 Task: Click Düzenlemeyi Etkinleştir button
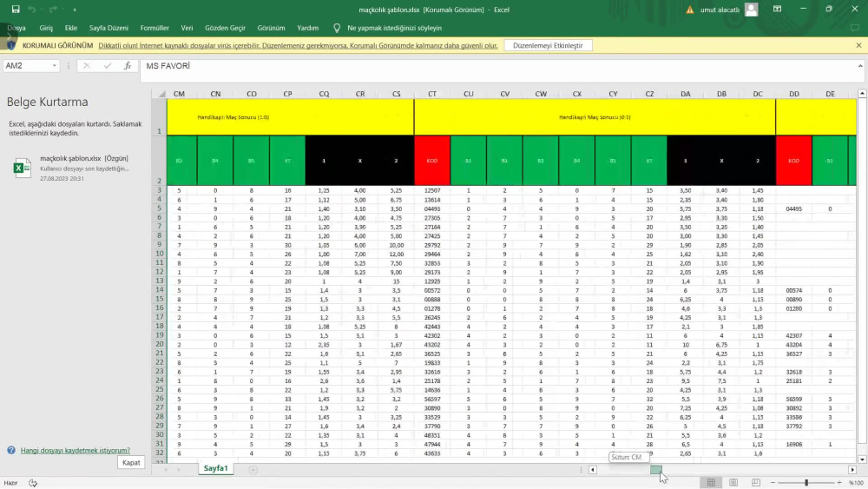[x=548, y=45]
